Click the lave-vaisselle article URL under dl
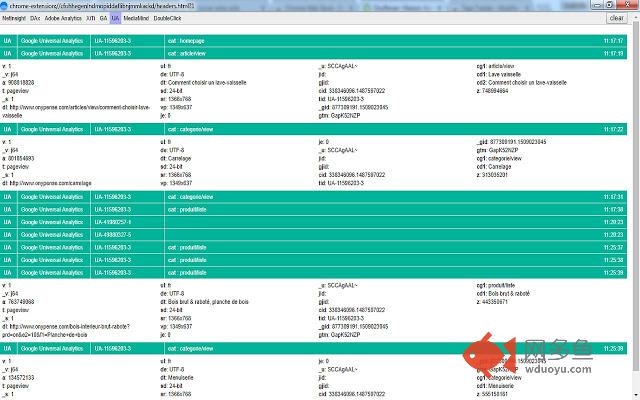This screenshot has height=400, width=640. 76,111
